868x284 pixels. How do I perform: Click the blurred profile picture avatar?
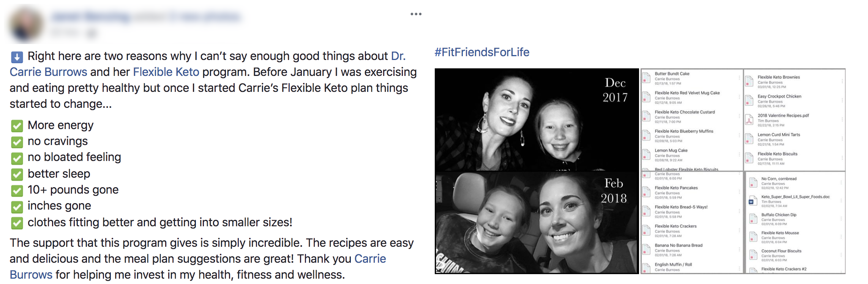[x=25, y=24]
